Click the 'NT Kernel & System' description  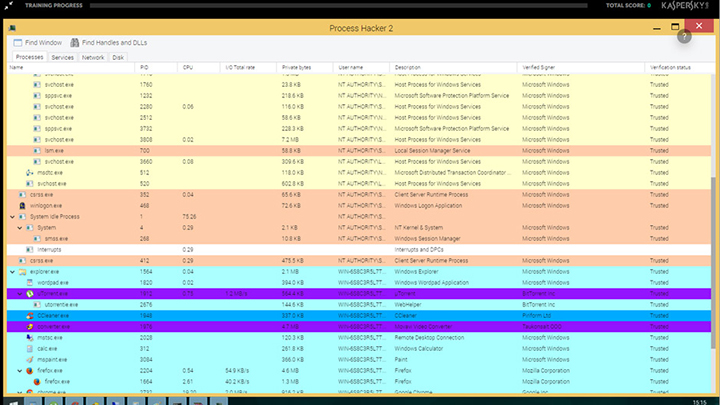point(418,228)
